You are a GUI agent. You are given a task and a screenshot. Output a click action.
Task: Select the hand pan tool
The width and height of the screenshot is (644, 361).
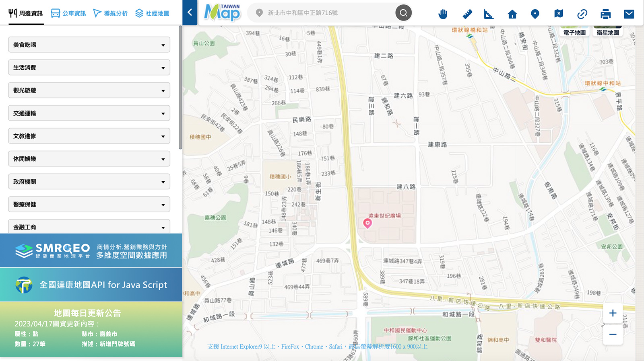[443, 14]
